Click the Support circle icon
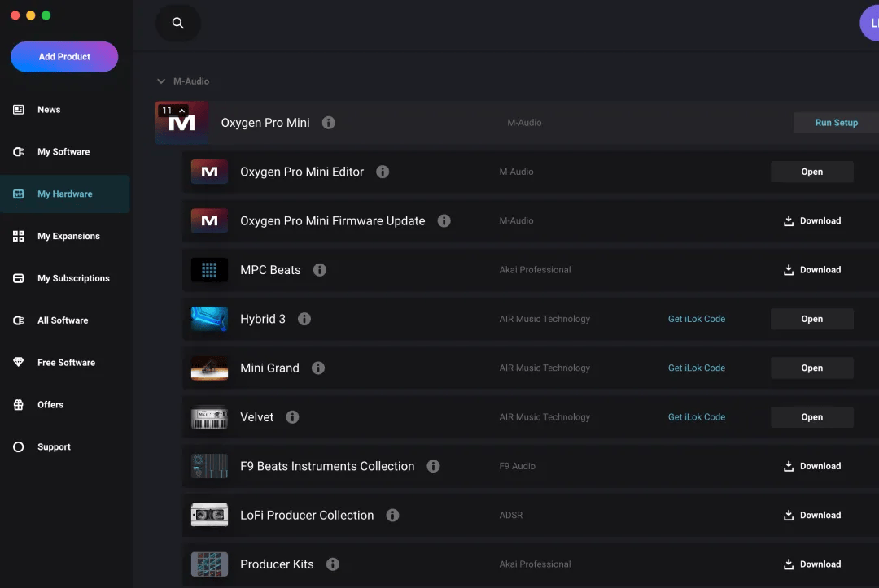Image resolution: width=879 pixels, height=588 pixels. 19,446
